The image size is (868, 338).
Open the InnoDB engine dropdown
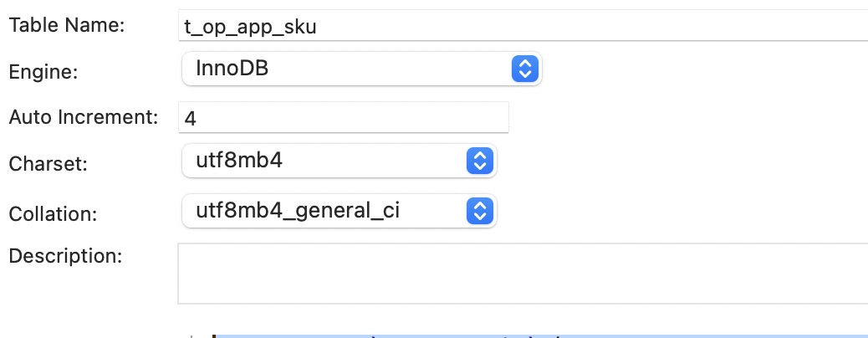click(361, 69)
